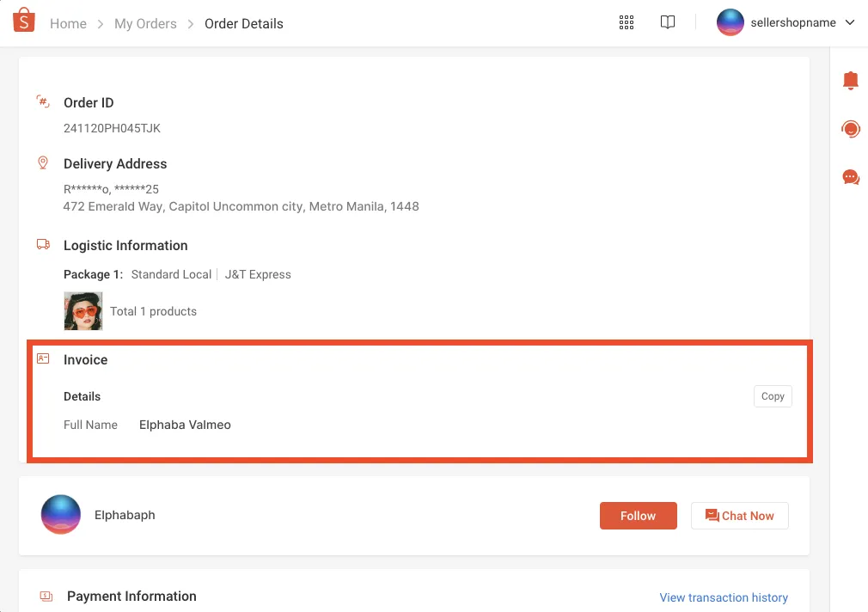Follow the buyer Elphabaph
868x612 pixels.
(638, 516)
